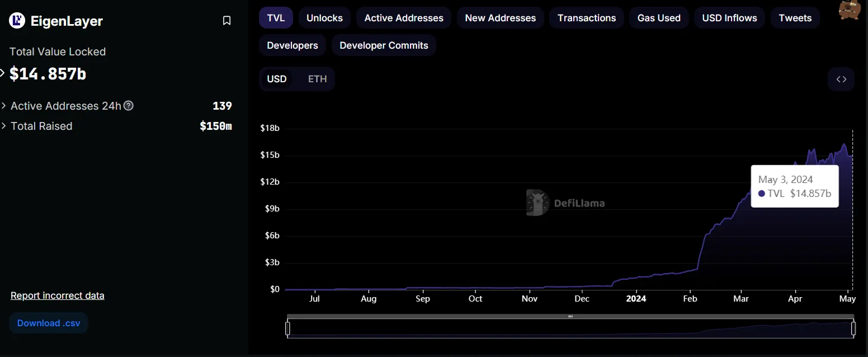The image size is (868, 357).
Task: Expand the Total Value Locked breakdown chevron
Action: click(2, 73)
